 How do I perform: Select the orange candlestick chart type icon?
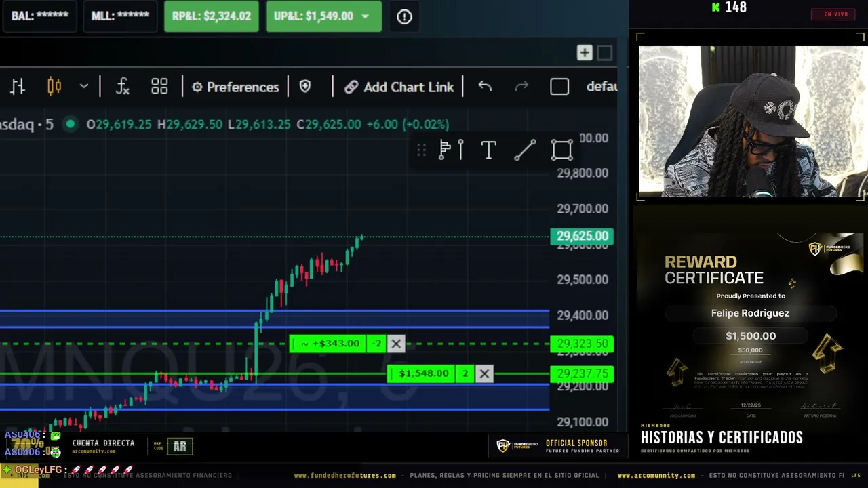(54, 87)
